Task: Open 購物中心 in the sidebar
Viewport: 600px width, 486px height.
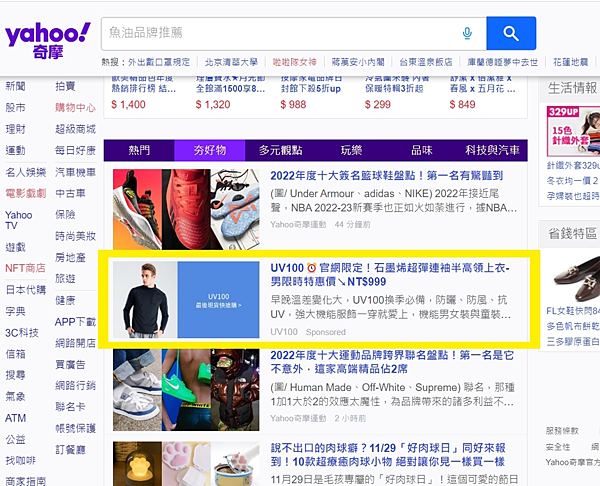Action: [x=75, y=108]
